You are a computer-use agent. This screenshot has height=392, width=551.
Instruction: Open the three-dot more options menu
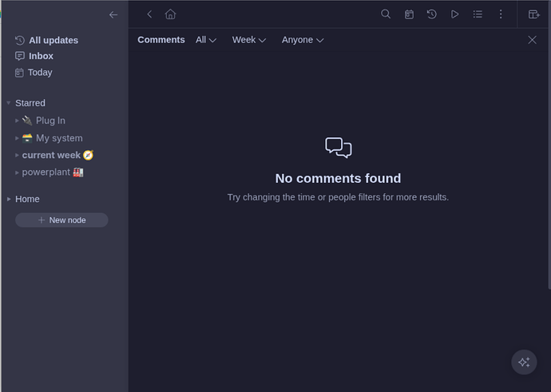pyautogui.click(x=501, y=14)
